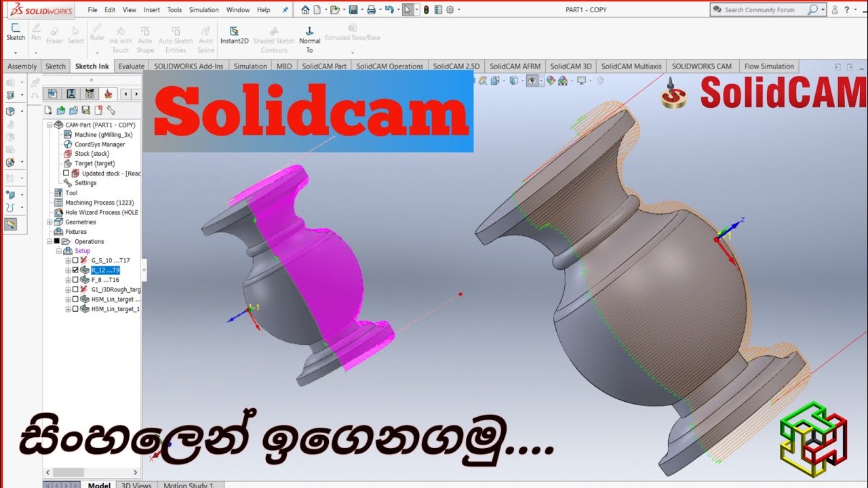The image size is (868, 488).
Task: Switch to the 3D Views bottom tab
Action: (x=136, y=485)
